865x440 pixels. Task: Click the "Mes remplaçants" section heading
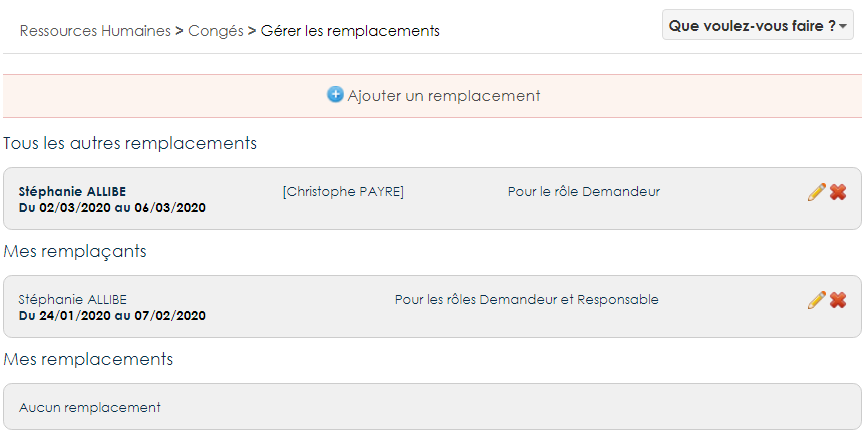pyautogui.click(x=75, y=251)
